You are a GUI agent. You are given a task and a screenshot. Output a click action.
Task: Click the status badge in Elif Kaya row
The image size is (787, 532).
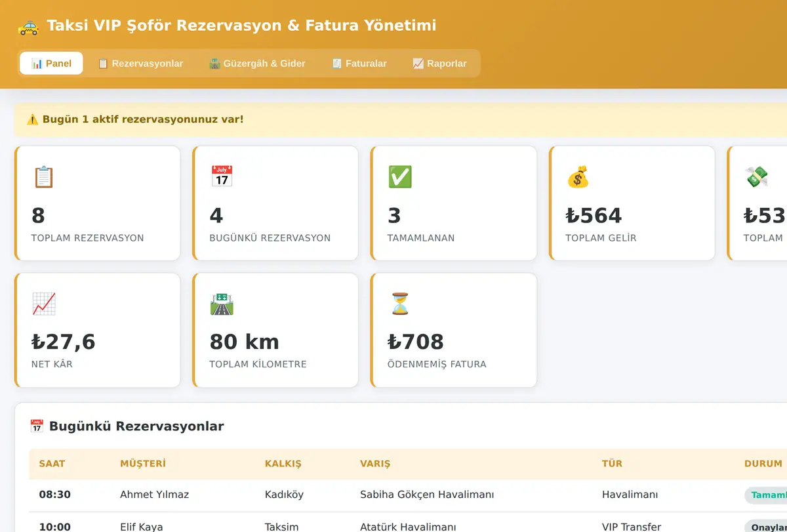tap(766, 526)
